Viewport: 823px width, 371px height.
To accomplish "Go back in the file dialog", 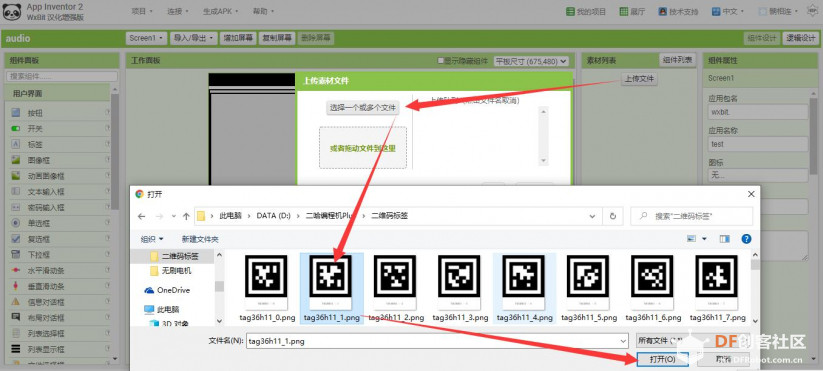I will [141, 216].
